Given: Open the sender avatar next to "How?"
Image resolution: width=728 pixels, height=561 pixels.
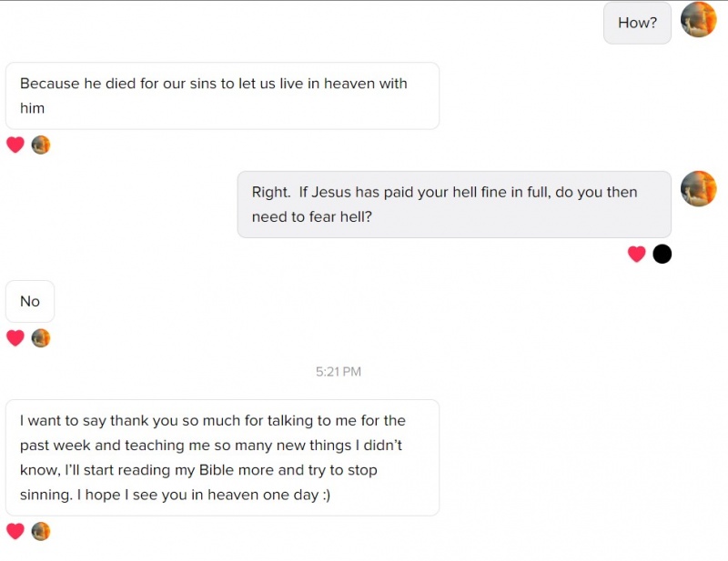Looking at the screenshot, I should pos(698,20).
